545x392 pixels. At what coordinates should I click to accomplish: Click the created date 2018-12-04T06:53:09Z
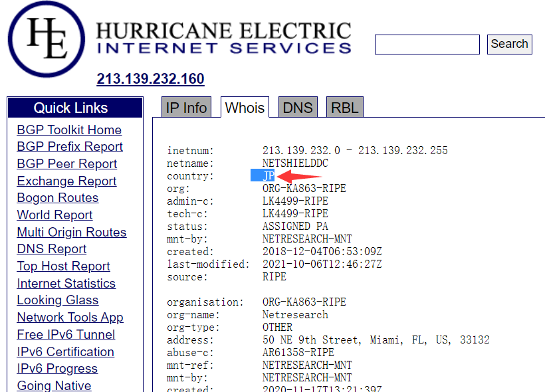322,251
